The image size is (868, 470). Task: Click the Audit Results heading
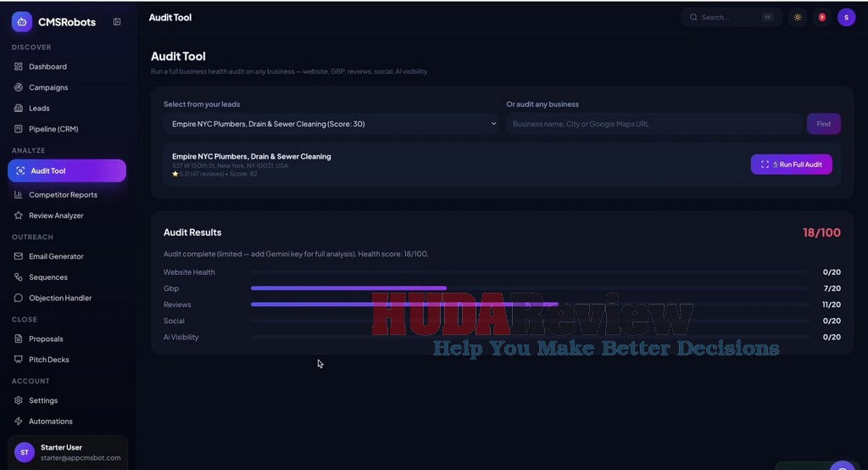pos(192,232)
